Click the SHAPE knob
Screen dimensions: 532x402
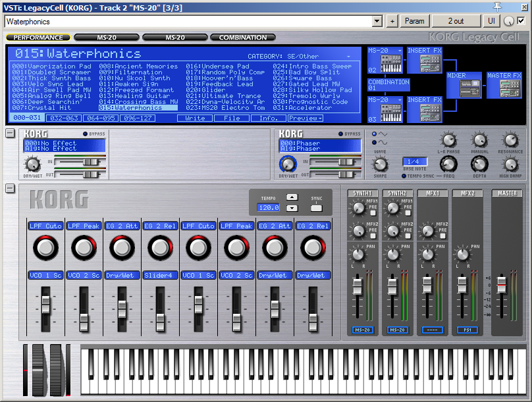tap(380, 164)
